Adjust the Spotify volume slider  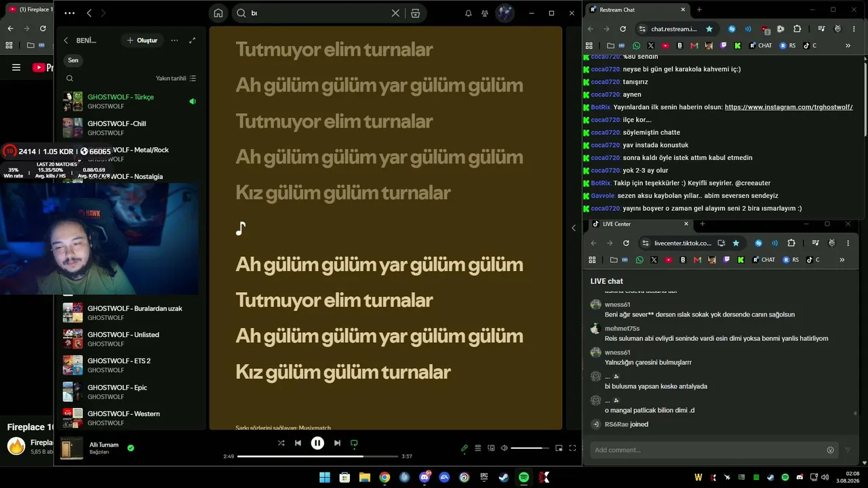[530, 448]
